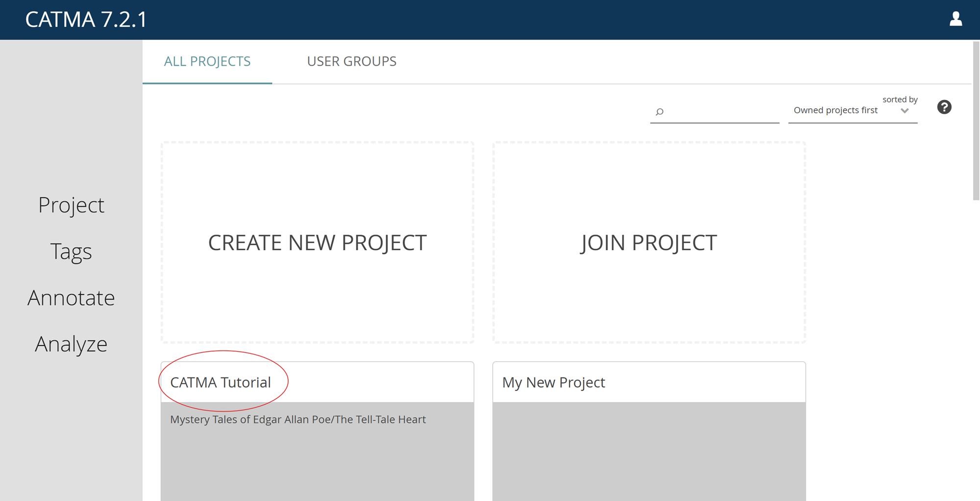980x501 pixels.
Task: Open the Project sidebar item
Action: pos(71,205)
